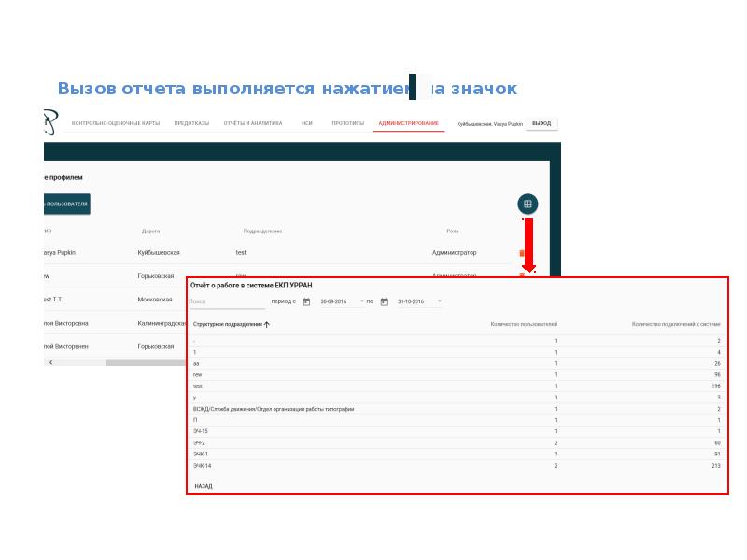Open the АДМИНИСТРИРОВАНИЕ tab
This screenshot has width=747, height=560.
click(409, 123)
